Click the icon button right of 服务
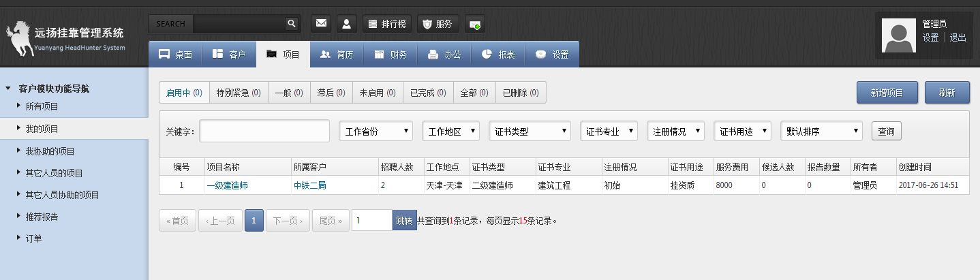 tap(475, 24)
